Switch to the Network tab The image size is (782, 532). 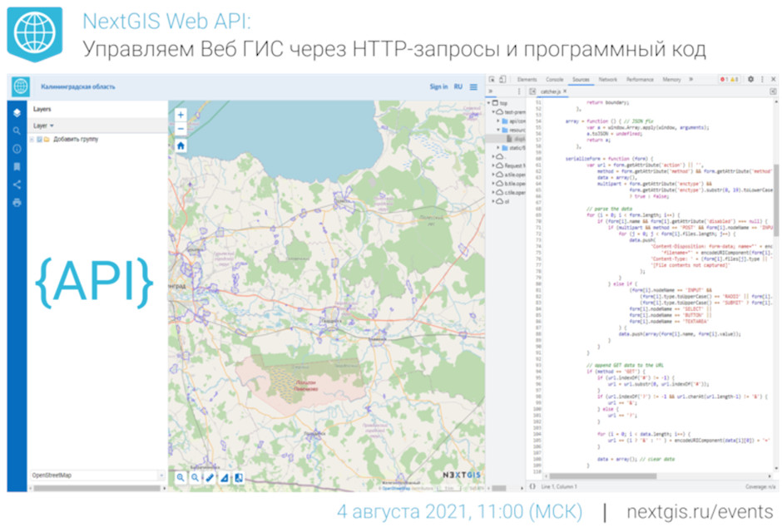click(x=607, y=79)
